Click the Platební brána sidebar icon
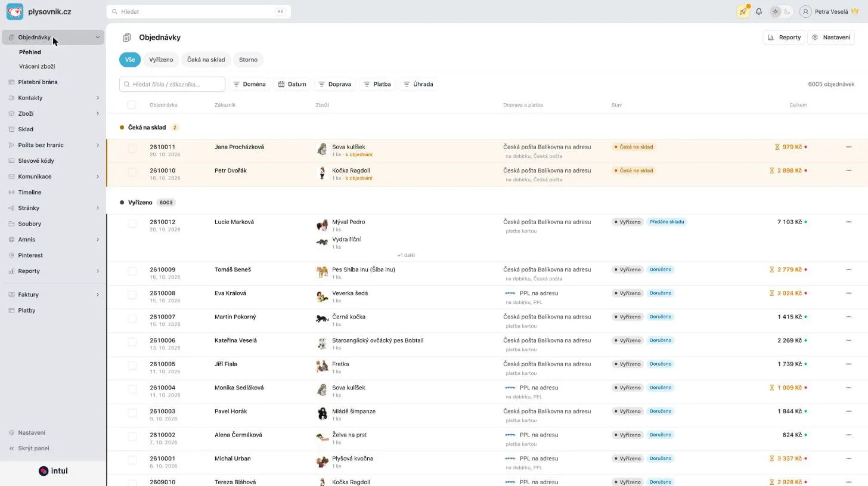The height and width of the screenshot is (486, 868). point(11,82)
